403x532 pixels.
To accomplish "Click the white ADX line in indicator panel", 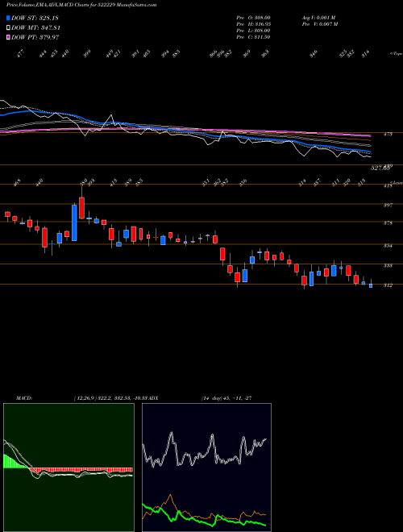I will pyautogui.click(x=206, y=448).
